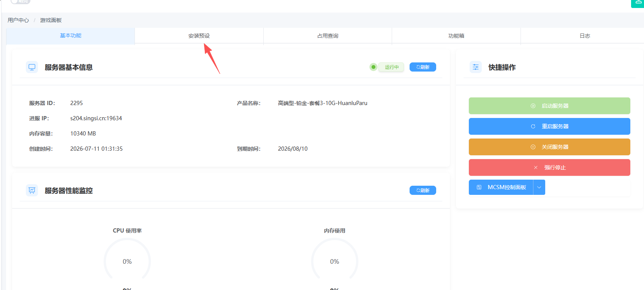This screenshot has height=290, width=644.
Task: Toggle the switch at the top left
Action: (x=20, y=2)
